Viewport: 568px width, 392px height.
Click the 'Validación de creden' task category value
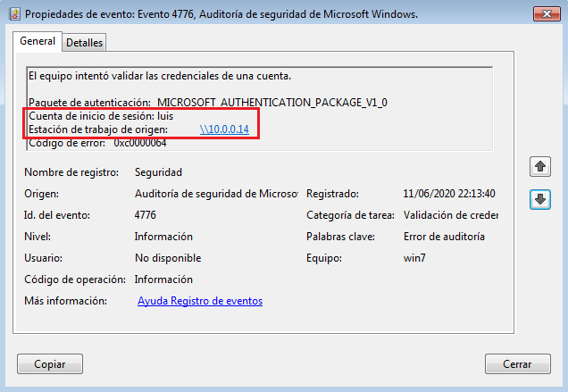451,215
